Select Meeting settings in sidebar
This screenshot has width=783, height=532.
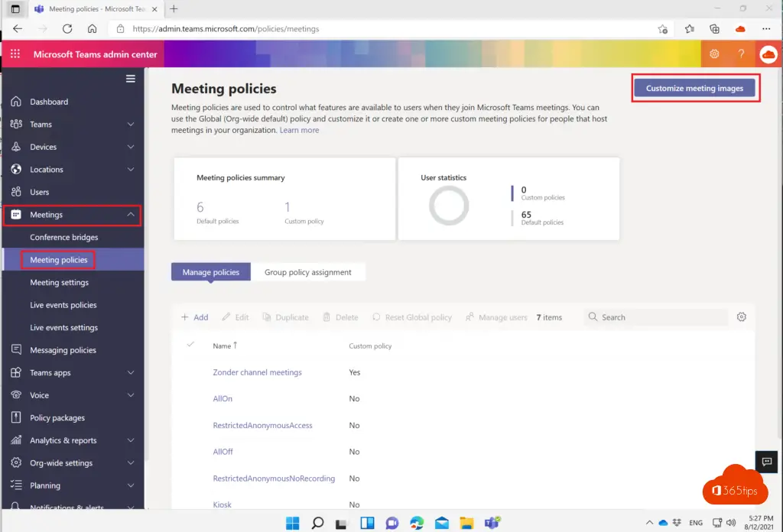(59, 283)
